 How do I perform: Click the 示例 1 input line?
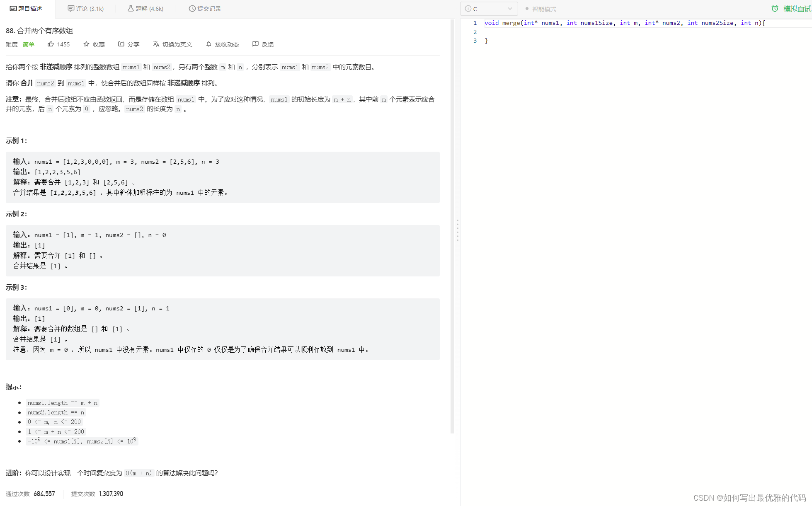(x=116, y=162)
